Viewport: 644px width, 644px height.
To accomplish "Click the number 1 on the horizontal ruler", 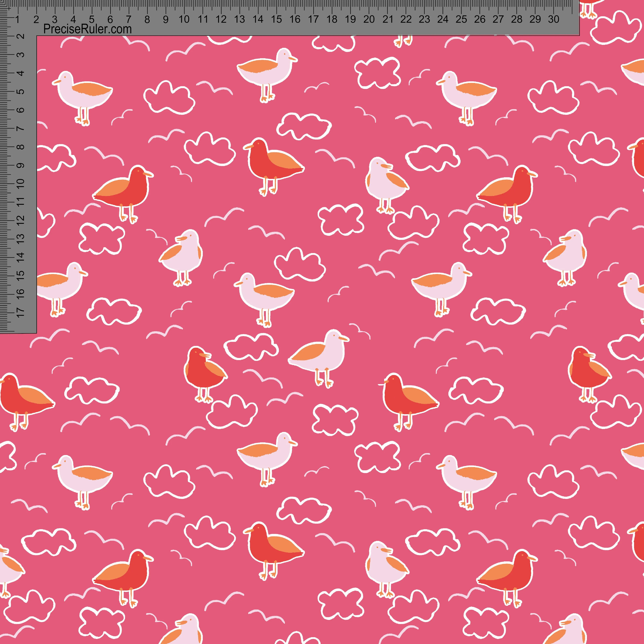I will click(x=17, y=19).
